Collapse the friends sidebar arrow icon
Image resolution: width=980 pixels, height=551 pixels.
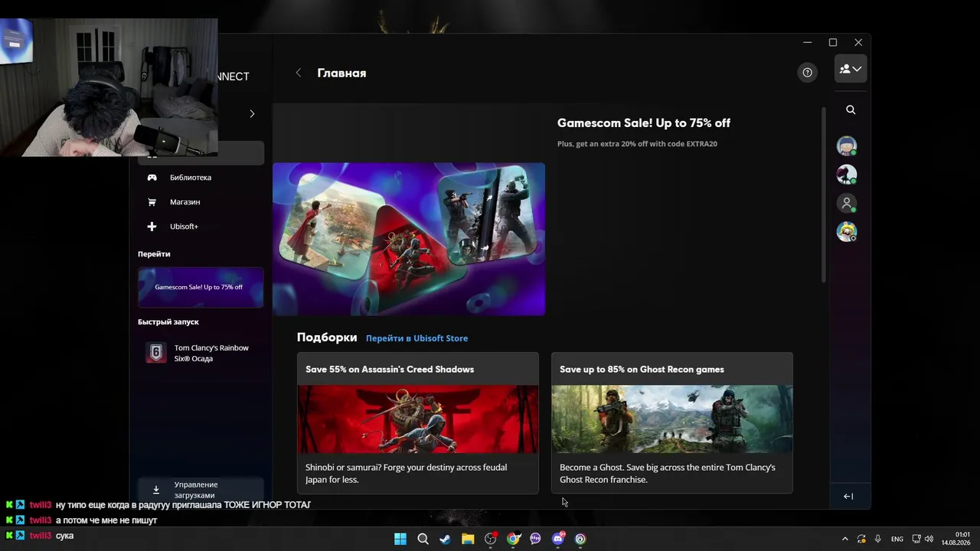[848, 496]
